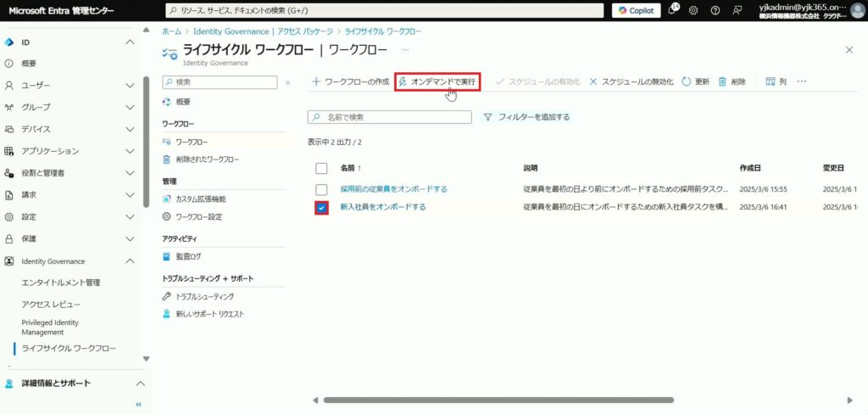Viewport: 868px width, 414px height.
Task: Collapse the 詳細情報とサポート section
Action: [141, 383]
